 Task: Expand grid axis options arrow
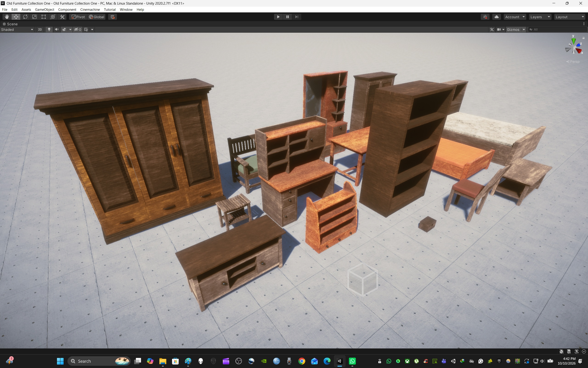92,29
